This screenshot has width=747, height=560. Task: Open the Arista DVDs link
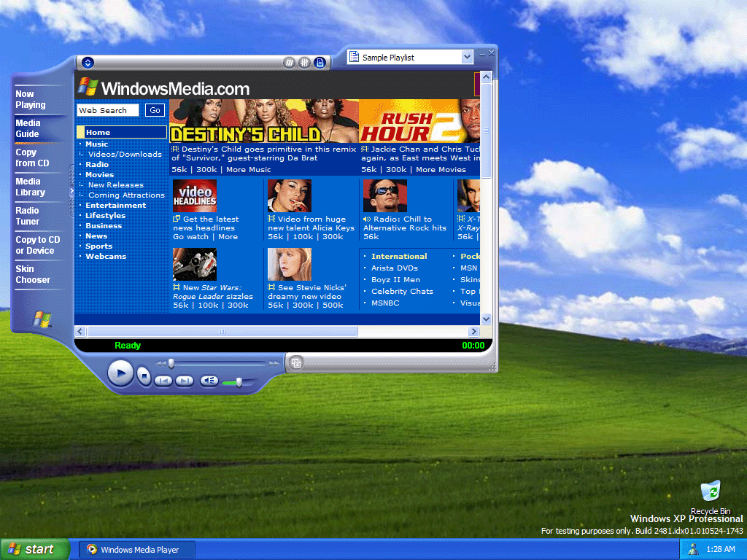(395, 268)
